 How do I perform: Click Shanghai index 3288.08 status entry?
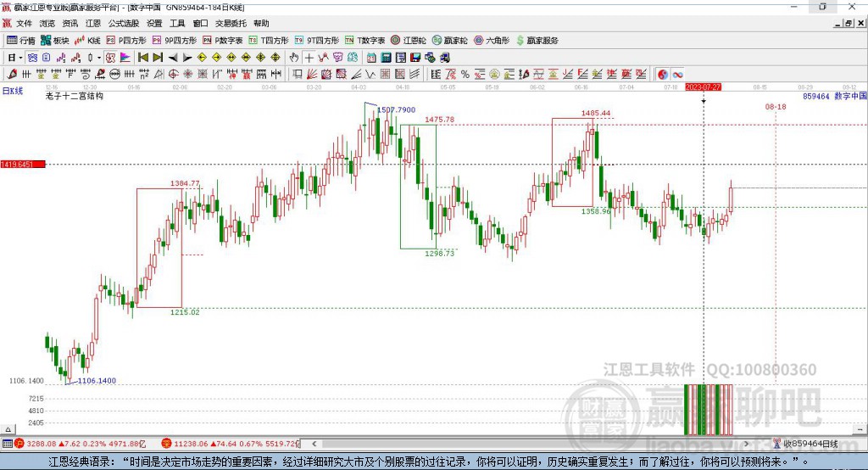coord(81,444)
